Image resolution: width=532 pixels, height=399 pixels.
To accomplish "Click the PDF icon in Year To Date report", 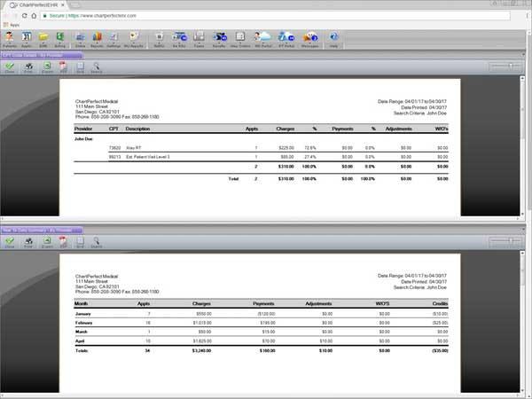I will [63, 242].
